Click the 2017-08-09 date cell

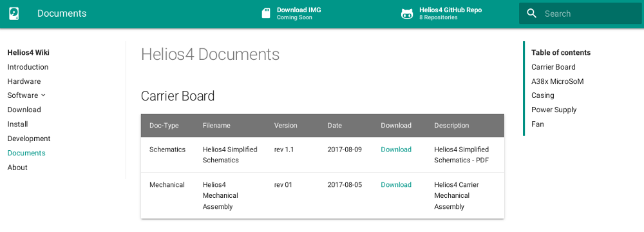point(345,150)
